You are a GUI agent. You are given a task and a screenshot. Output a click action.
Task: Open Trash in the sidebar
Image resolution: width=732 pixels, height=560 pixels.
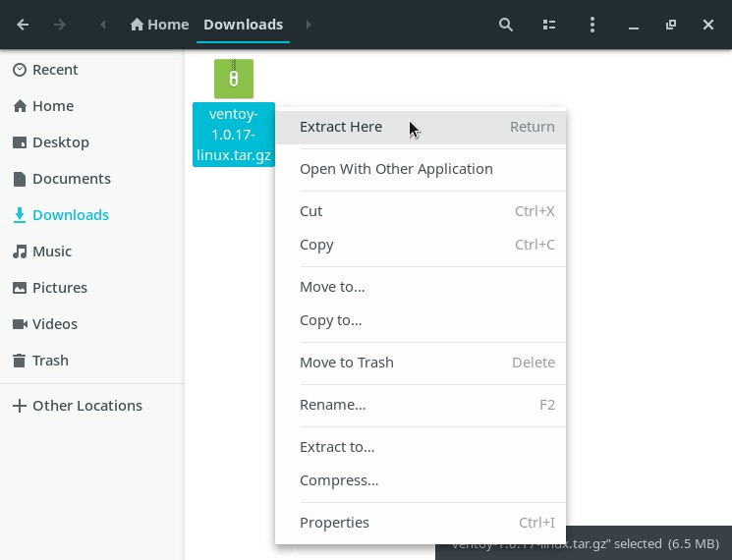(92, 361)
